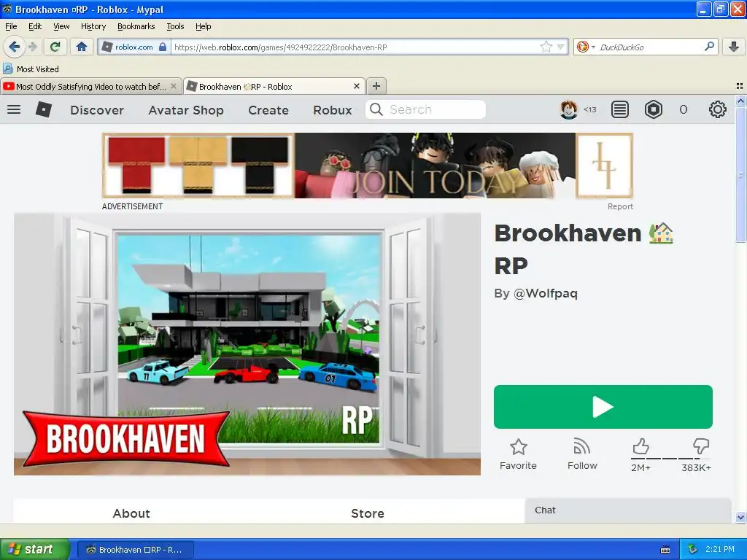Go back with the browser back arrow
Viewport: 747px width, 560px height.
(x=15, y=47)
